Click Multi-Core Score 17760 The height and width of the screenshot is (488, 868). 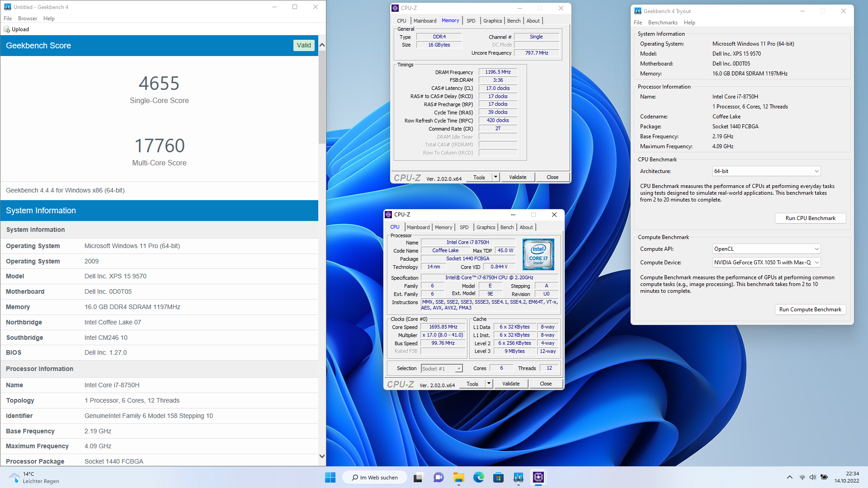click(x=160, y=146)
